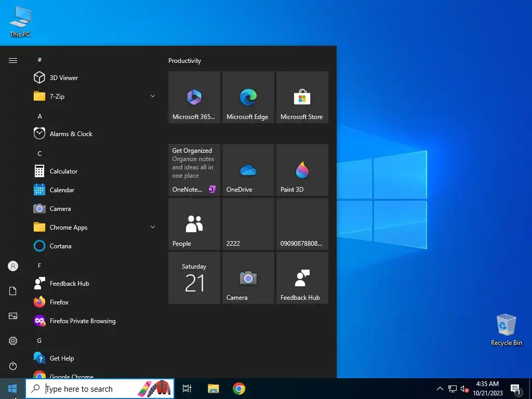Click the # section header
532x399 pixels.
(x=39, y=60)
